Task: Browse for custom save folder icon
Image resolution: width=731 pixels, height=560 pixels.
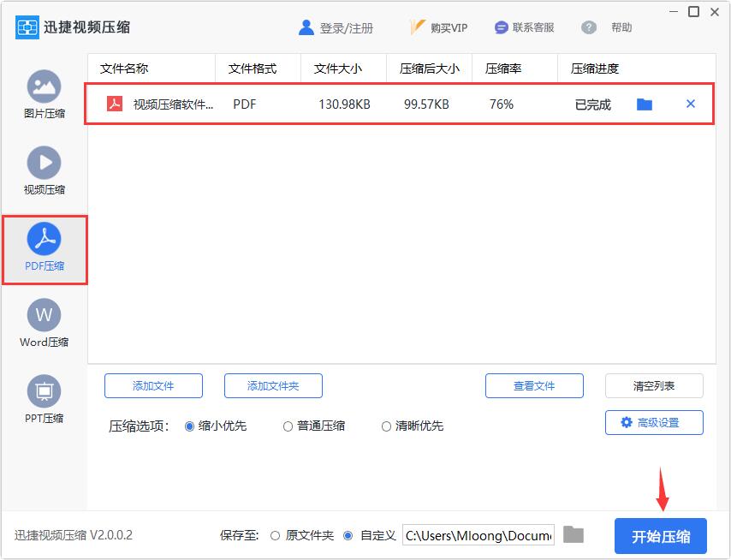Action: pyautogui.click(x=574, y=534)
